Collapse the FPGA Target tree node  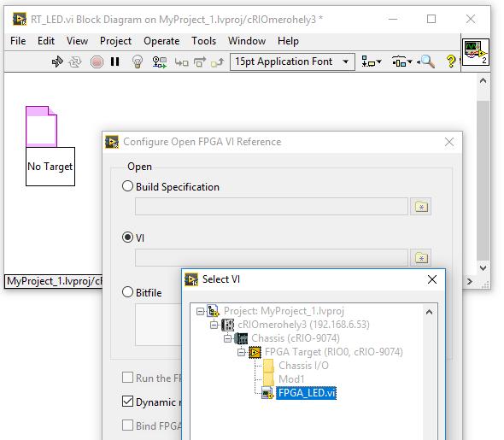coord(242,353)
